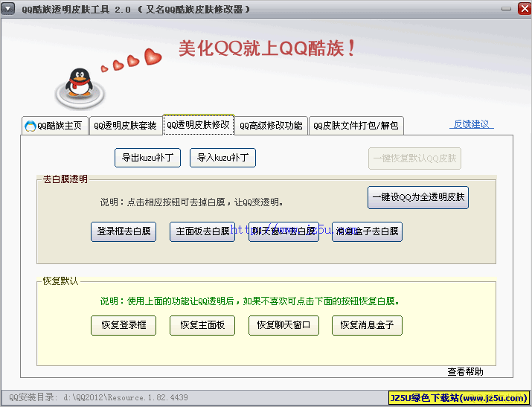Click the 登录框去白膜 button
The width and height of the screenshot is (532, 407).
[124, 231]
